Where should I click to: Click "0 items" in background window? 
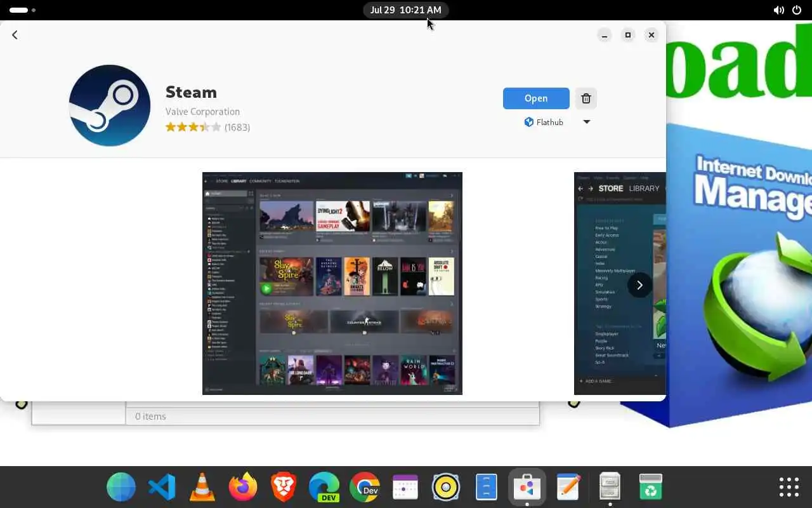point(150,417)
